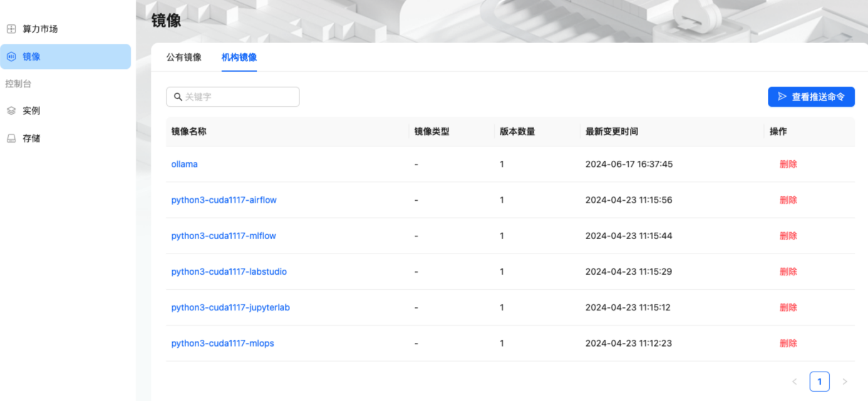This screenshot has height=401, width=868.
Task: Select the 机构镜像 tab
Action: pos(239,58)
